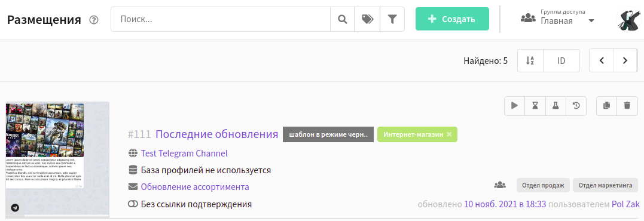The image size is (644, 221).
Task: Toggle the confirmation link switch icon
Action: point(133,204)
